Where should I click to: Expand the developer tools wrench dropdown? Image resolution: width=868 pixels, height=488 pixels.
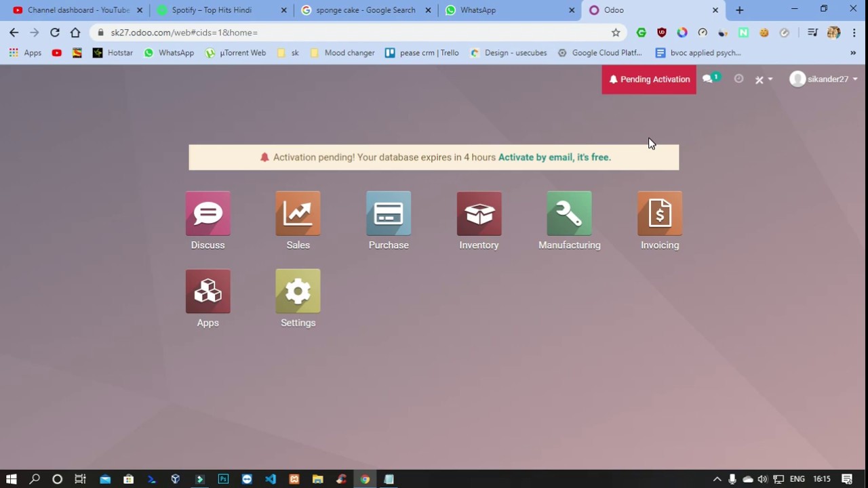click(x=764, y=79)
